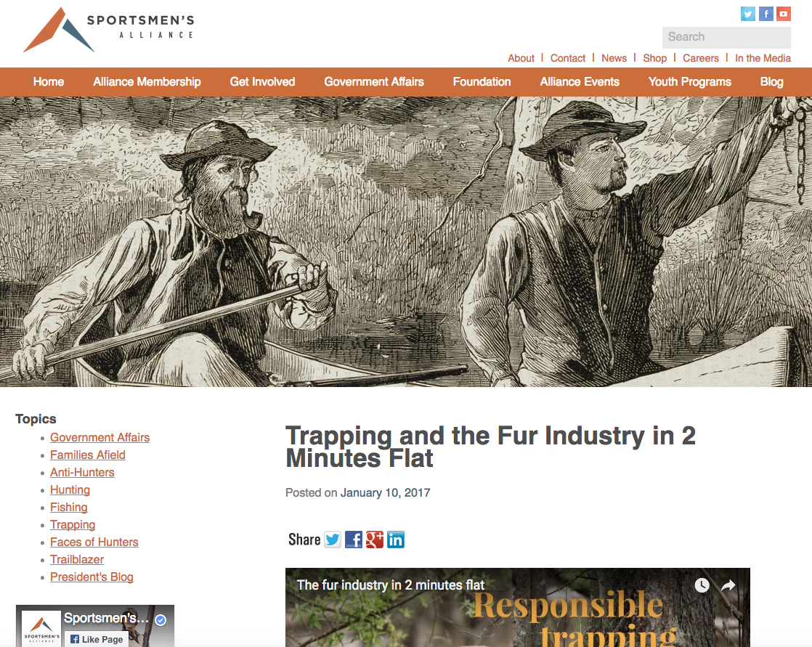This screenshot has height=647, width=812.
Task: Go to the Home menu item
Action: 49,82
